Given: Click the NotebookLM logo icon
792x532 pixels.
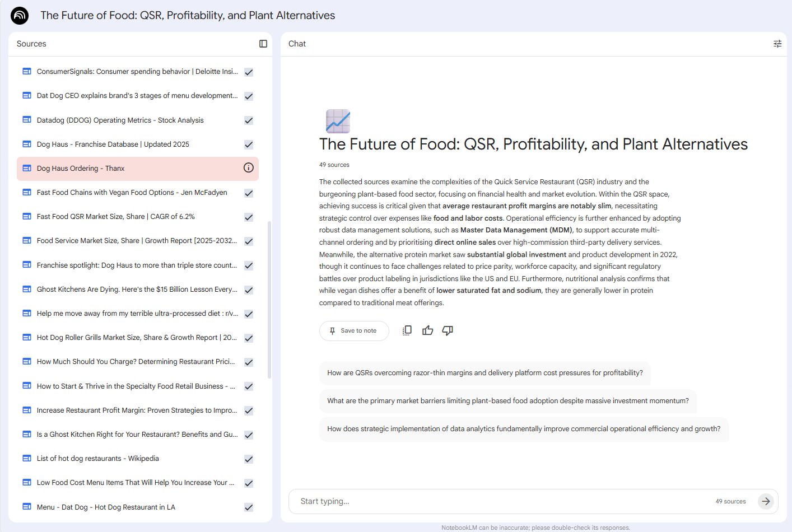Looking at the screenshot, I should (20, 16).
